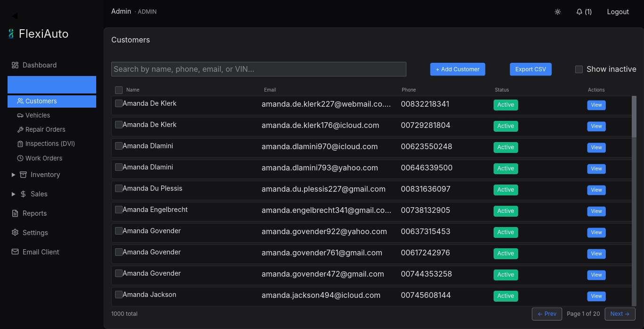Image resolution: width=644 pixels, height=329 pixels.
Task: Open notifications bell icon
Action: tap(579, 12)
